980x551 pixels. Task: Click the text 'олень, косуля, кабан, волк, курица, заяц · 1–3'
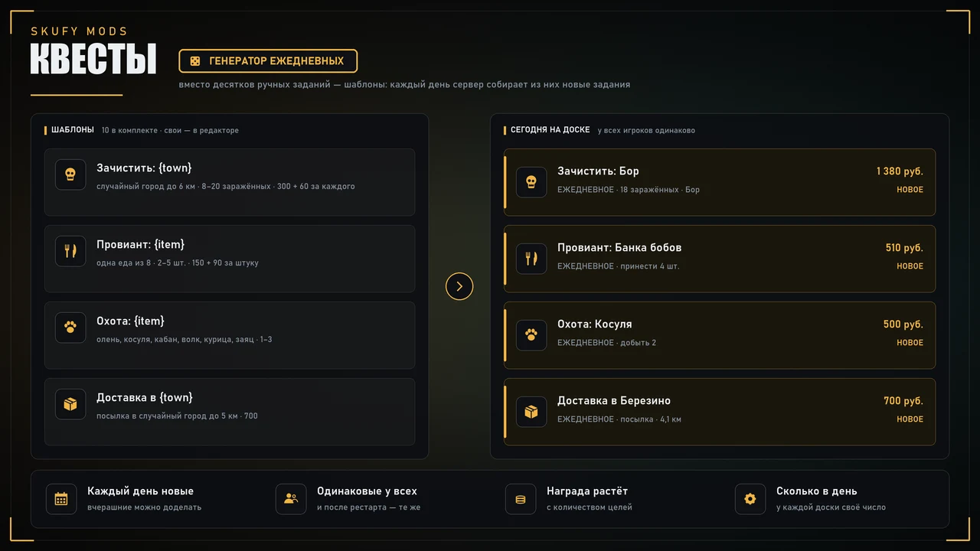coord(185,339)
